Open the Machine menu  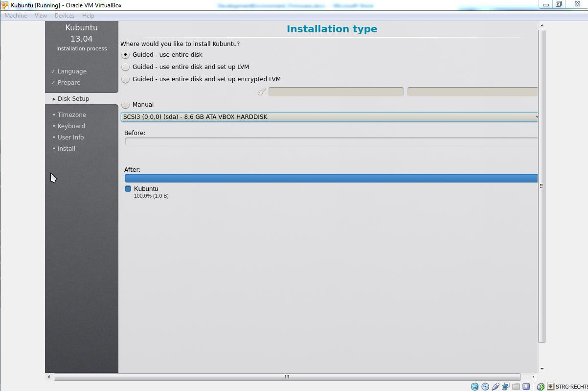[16, 16]
